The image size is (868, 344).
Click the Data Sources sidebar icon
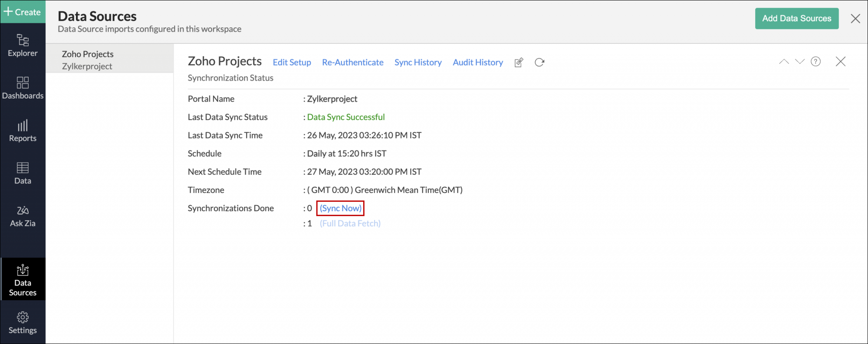pyautogui.click(x=23, y=279)
